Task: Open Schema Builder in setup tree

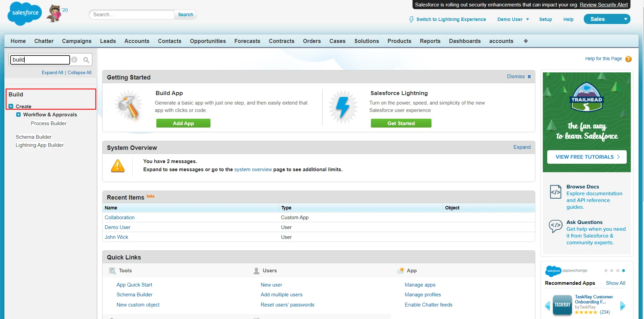Action: point(34,137)
